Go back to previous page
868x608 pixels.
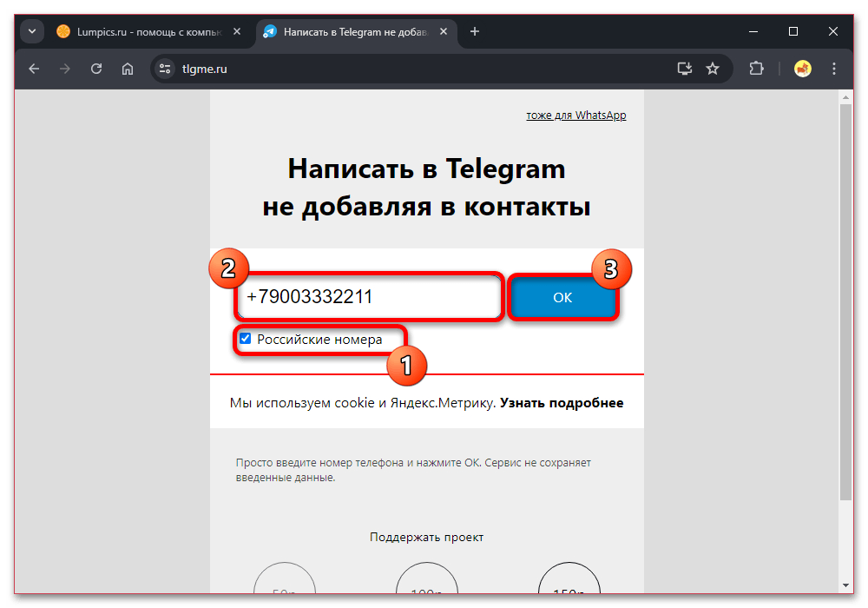point(35,69)
